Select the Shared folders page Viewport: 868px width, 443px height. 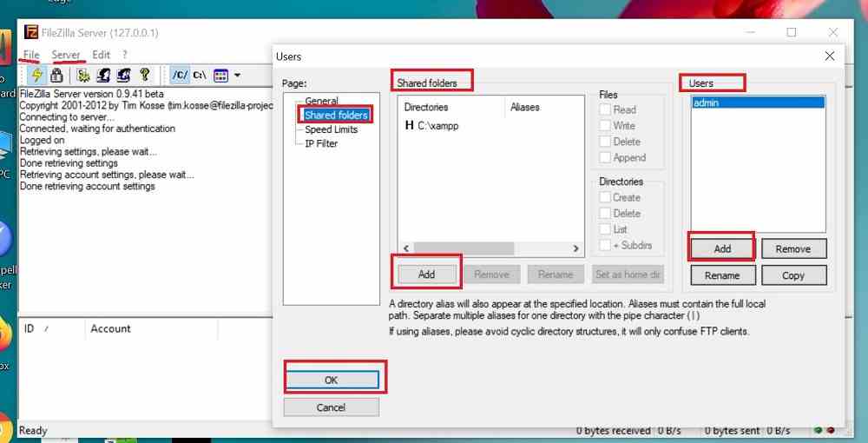[336, 116]
